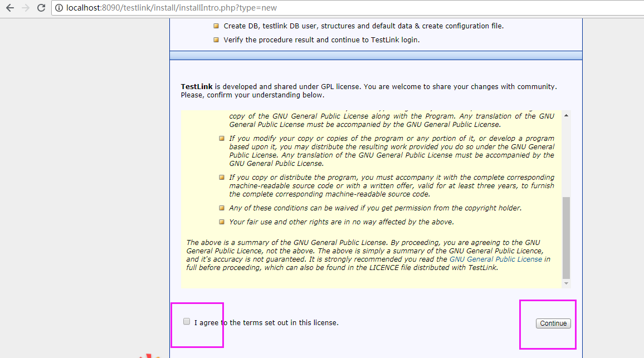Click the site info icon in address bar
The width and height of the screenshot is (644, 358).
click(59, 8)
